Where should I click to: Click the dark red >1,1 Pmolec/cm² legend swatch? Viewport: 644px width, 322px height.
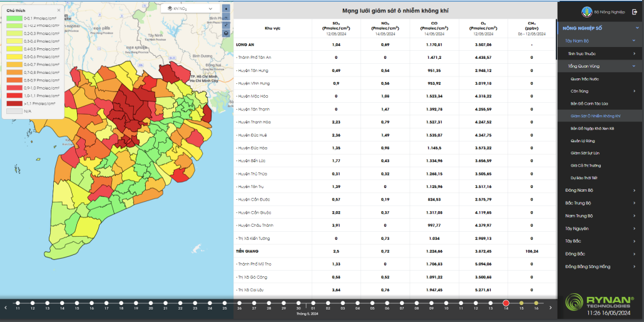[x=14, y=103]
